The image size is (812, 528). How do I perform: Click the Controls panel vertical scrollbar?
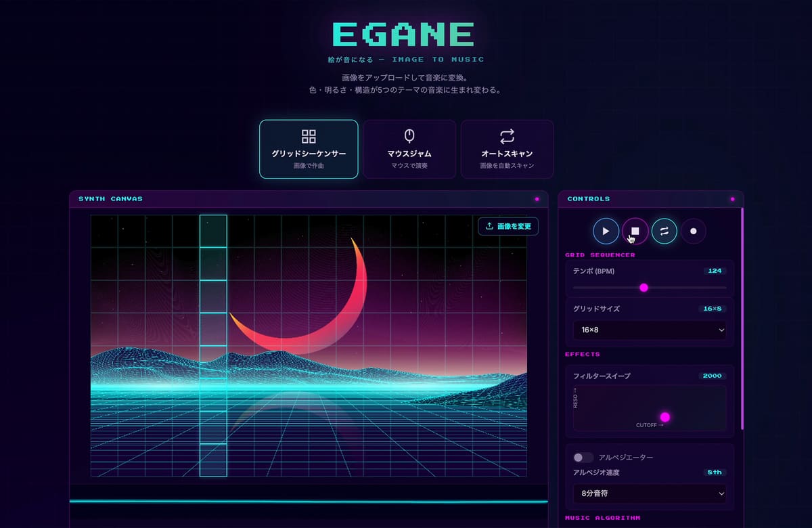point(742,318)
